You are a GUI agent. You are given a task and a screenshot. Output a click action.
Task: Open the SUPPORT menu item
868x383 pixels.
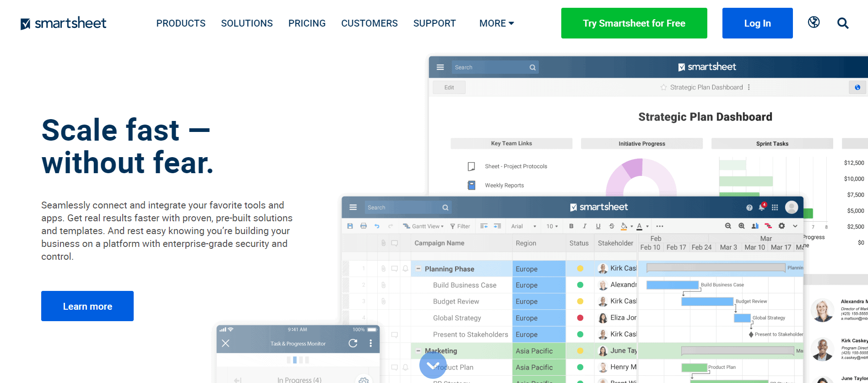tap(434, 23)
